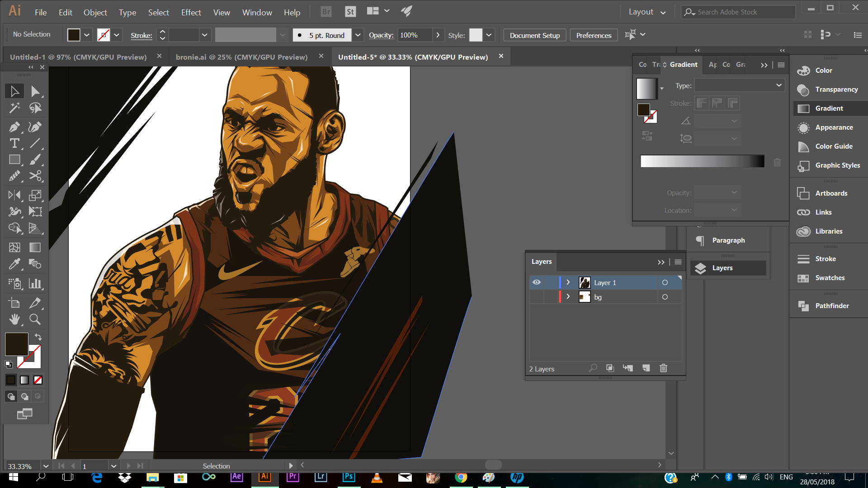
Task: Select the Gradient tool in toolbox
Action: point(35,247)
